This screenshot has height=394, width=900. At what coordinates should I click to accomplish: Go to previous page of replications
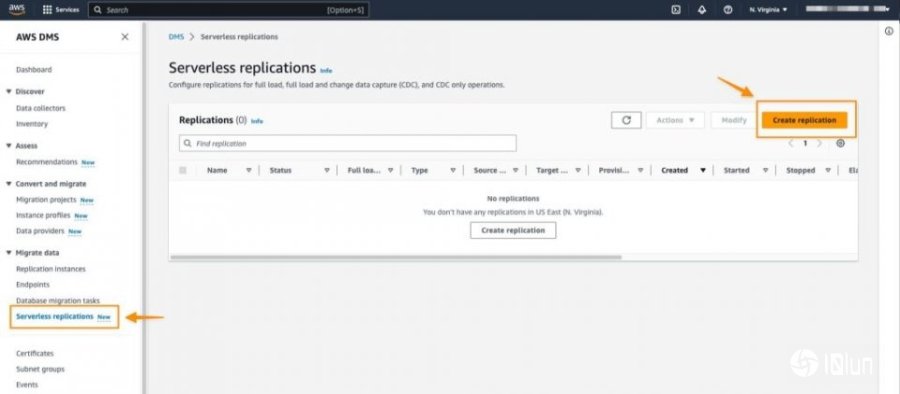pyautogui.click(x=791, y=144)
